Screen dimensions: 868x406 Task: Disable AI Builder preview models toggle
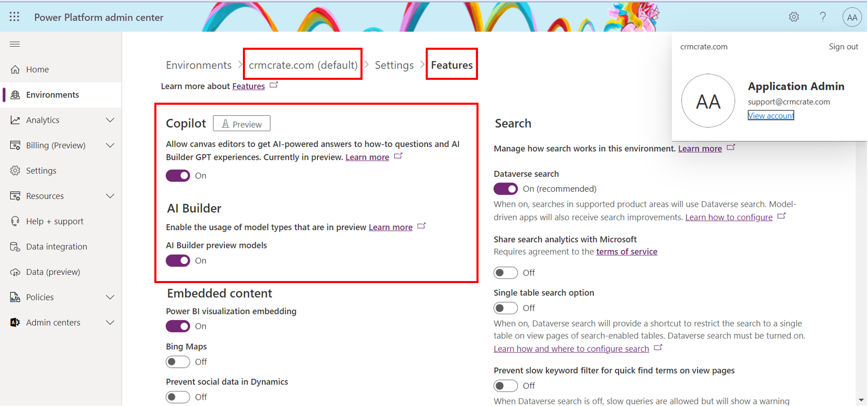click(x=178, y=261)
